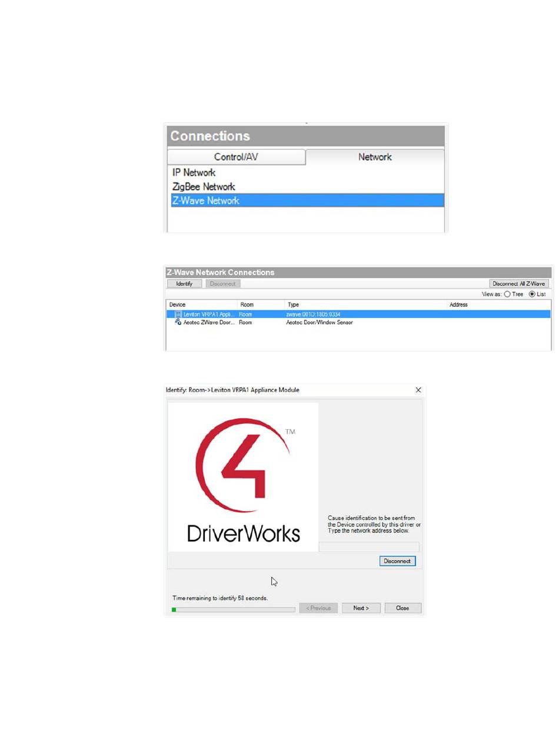Click the Leviton VRPA1 device icon
This screenshot has width=559, height=756.
(178, 314)
